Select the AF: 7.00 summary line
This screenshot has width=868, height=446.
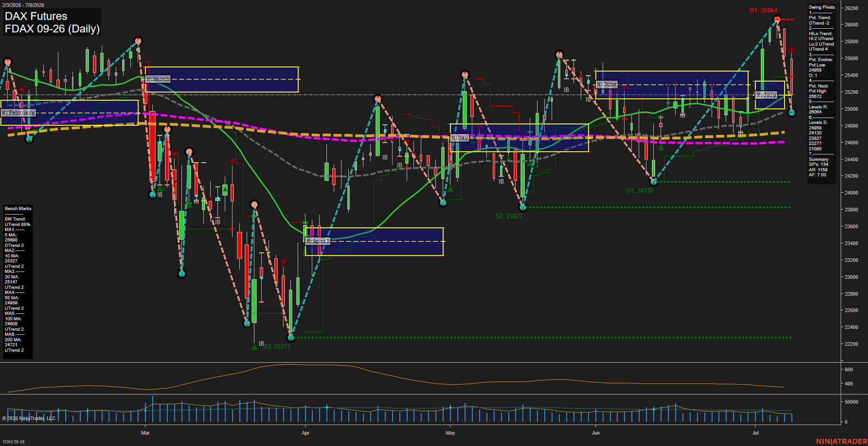pyautogui.click(x=818, y=175)
